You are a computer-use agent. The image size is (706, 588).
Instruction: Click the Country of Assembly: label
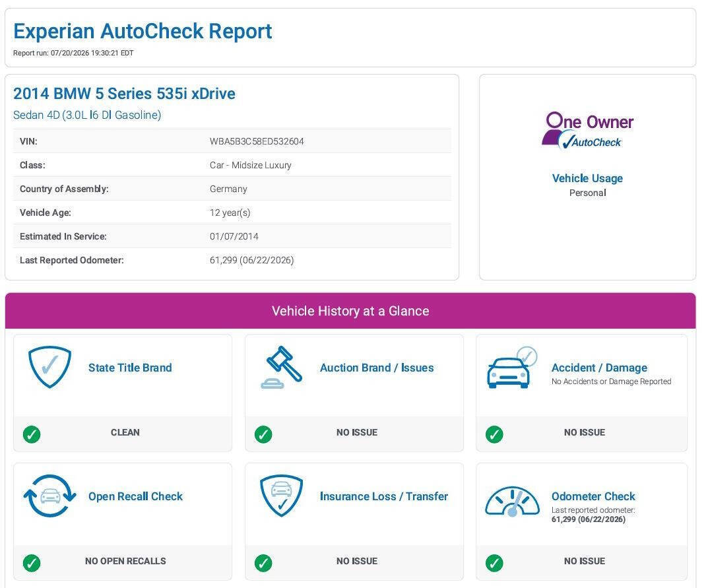(x=64, y=189)
